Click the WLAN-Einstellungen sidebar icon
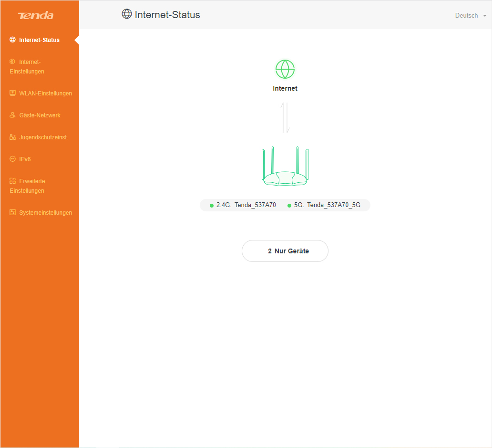Viewport: 492px width, 448px height. tap(13, 94)
